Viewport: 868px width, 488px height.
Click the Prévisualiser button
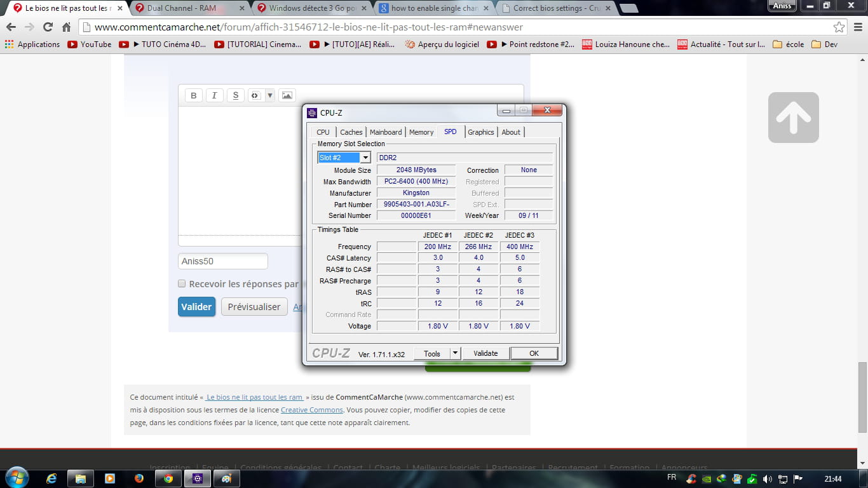click(254, 307)
